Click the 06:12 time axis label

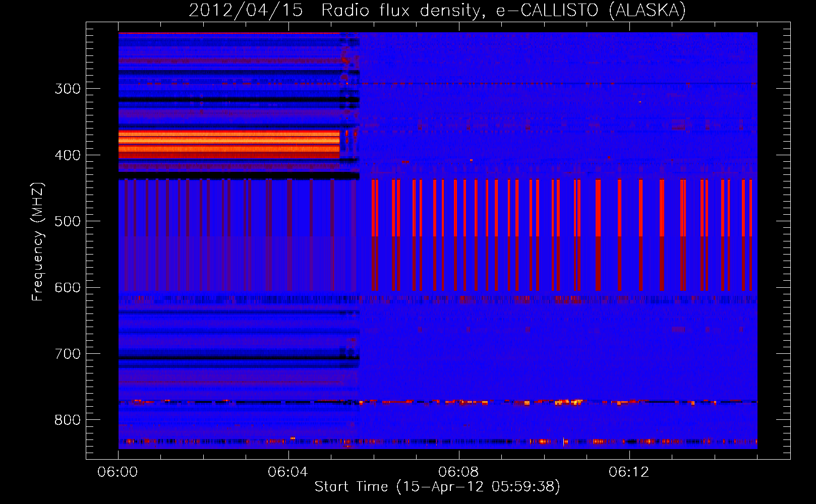629,472
